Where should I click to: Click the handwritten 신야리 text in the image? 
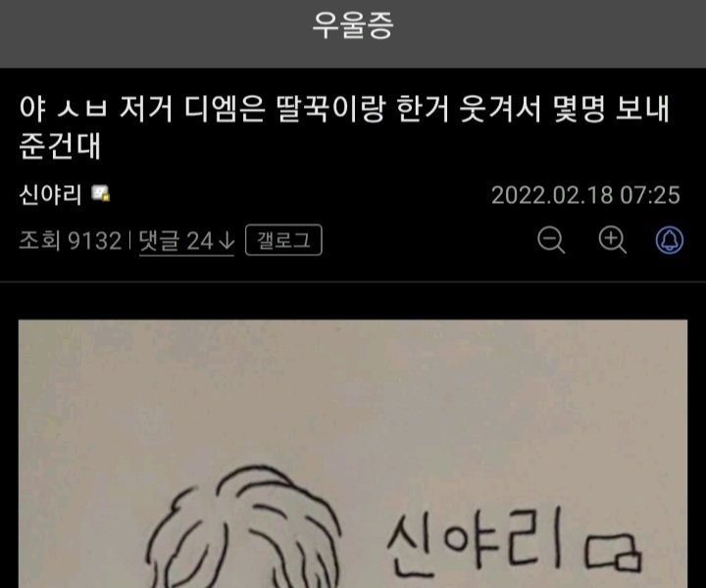(x=475, y=542)
